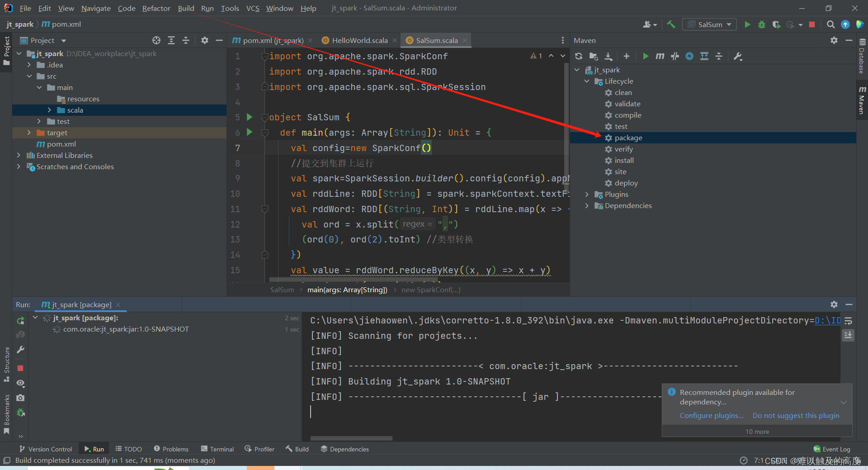Run SalSum with Coverage icon
Image resolution: width=868 pixels, height=470 pixels.
click(776, 24)
